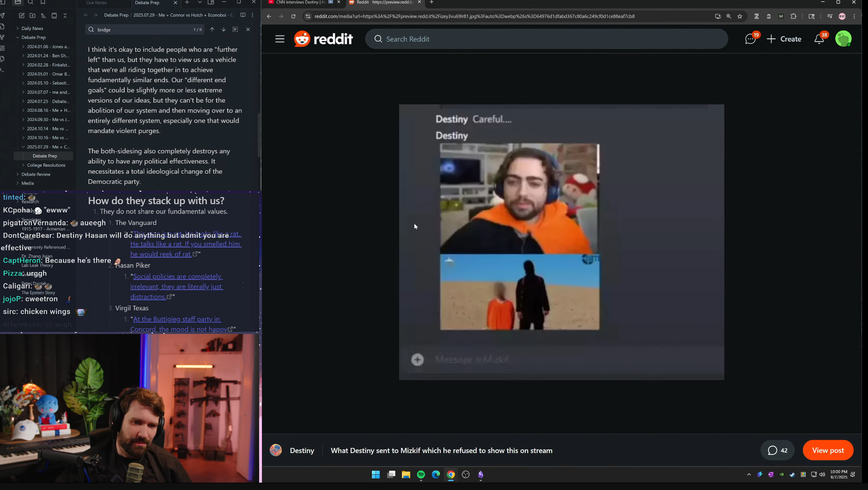Open Chrome extensions puzzle icon
This screenshot has width=868, height=490.
pyautogui.click(x=793, y=16)
